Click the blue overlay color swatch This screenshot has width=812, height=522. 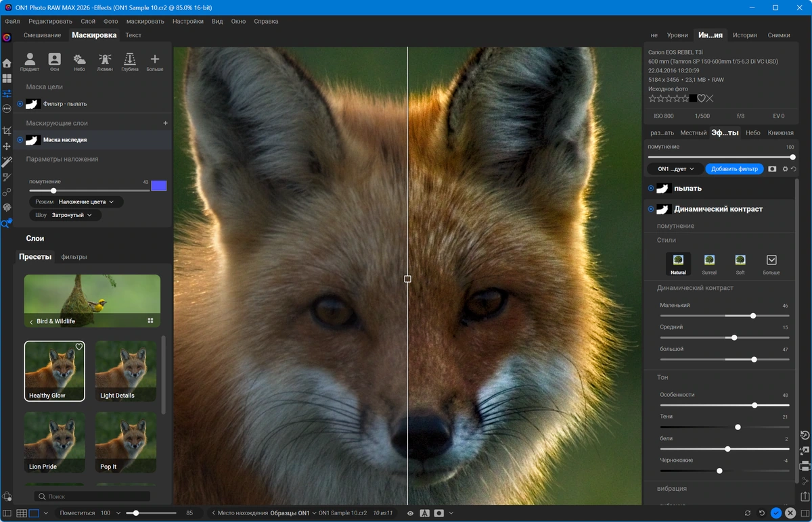(159, 186)
